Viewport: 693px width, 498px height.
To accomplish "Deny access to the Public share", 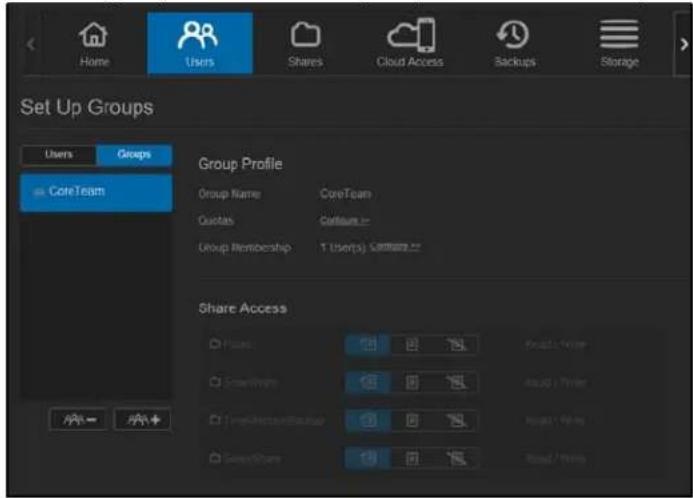I will [x=456, y=344].
